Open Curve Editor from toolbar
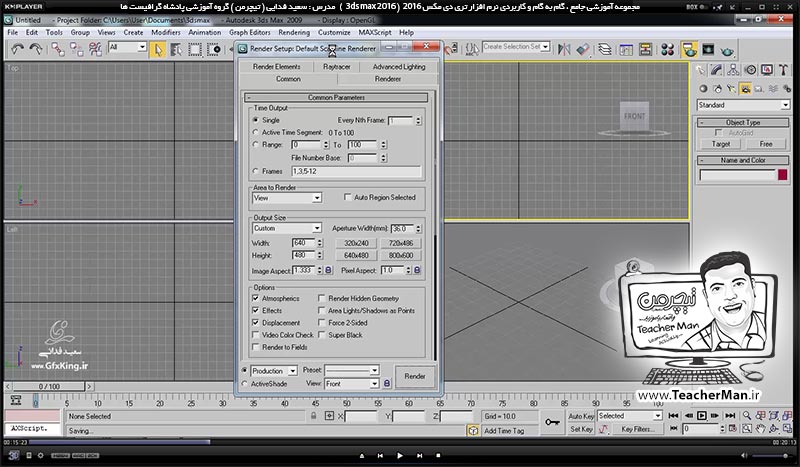This screenshot has width=800, height=467. click(626, 50)
